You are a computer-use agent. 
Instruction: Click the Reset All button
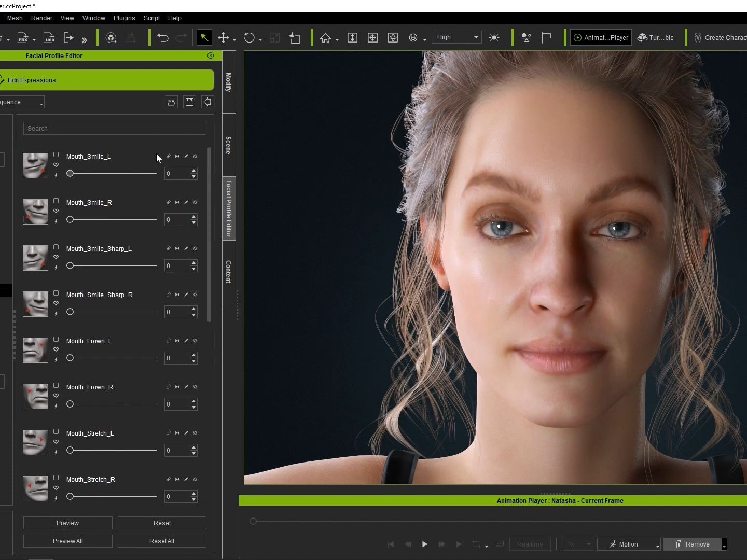pos(162,541)
